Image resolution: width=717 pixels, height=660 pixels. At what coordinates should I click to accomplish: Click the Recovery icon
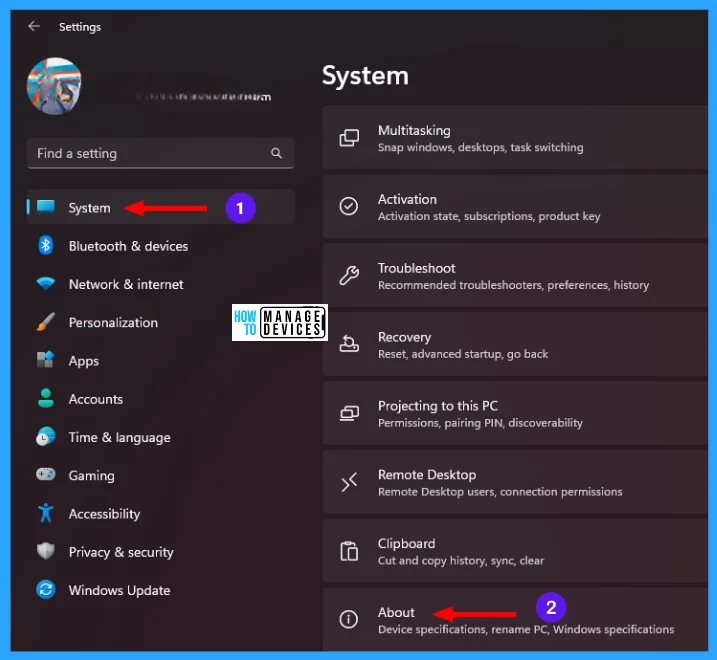[x=349, y=343]
